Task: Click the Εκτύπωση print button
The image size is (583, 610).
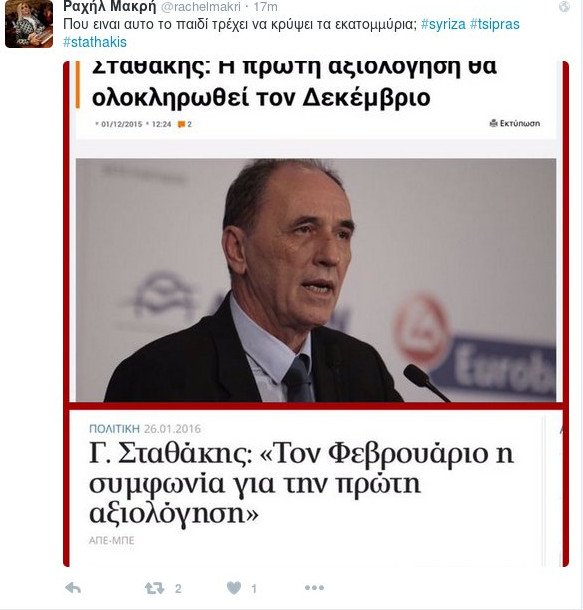Action: 515,123
